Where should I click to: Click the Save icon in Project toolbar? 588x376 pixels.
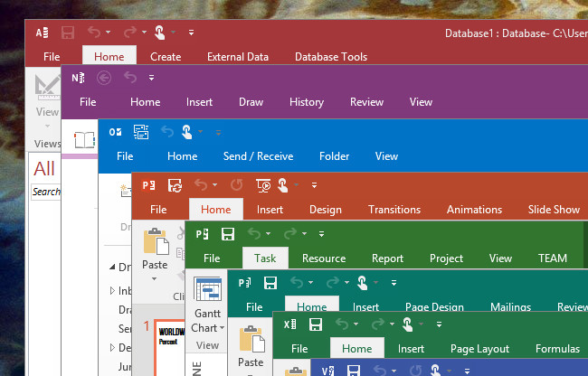(x=228, y=234)
